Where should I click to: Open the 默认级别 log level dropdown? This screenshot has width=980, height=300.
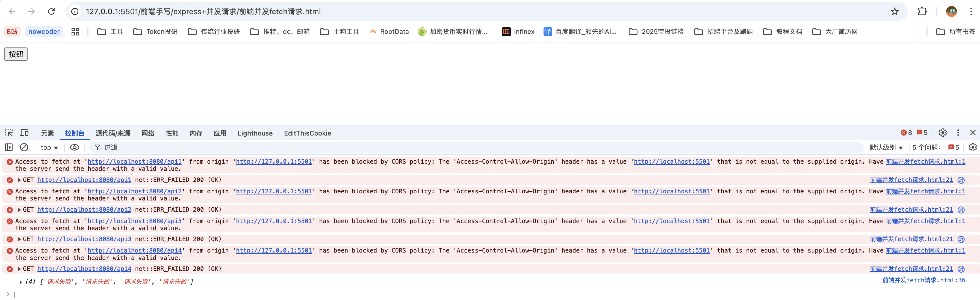point(886,147)
